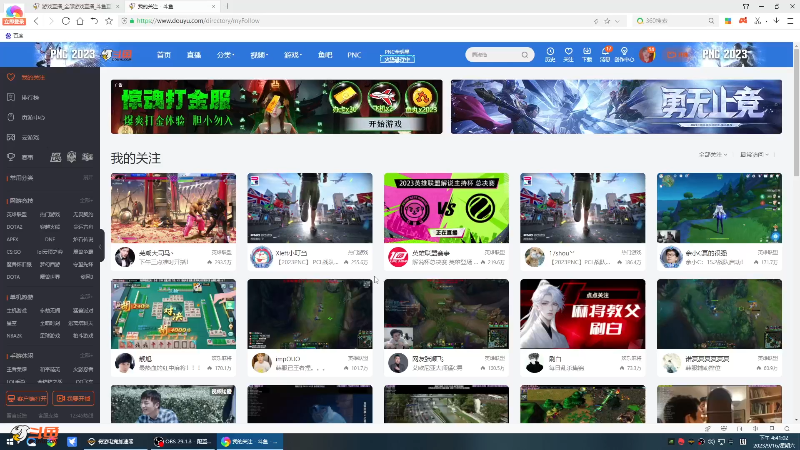Image resolution: width=800 pixels, height=450 pixels.
Task: Open the History clock icon in header
Action: (x=549, y=54)
